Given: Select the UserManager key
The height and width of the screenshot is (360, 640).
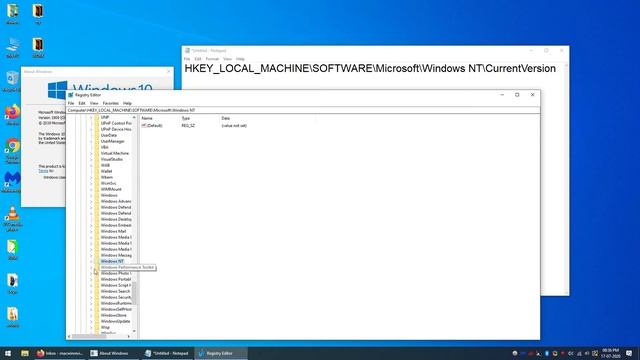Looking at the screenshot, I should [x=113, y=141].
